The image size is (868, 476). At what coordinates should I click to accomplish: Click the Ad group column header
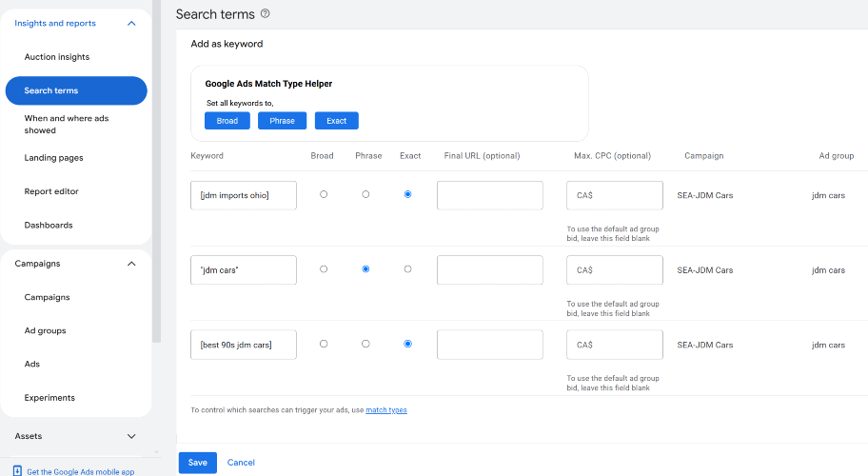(837, 156)
